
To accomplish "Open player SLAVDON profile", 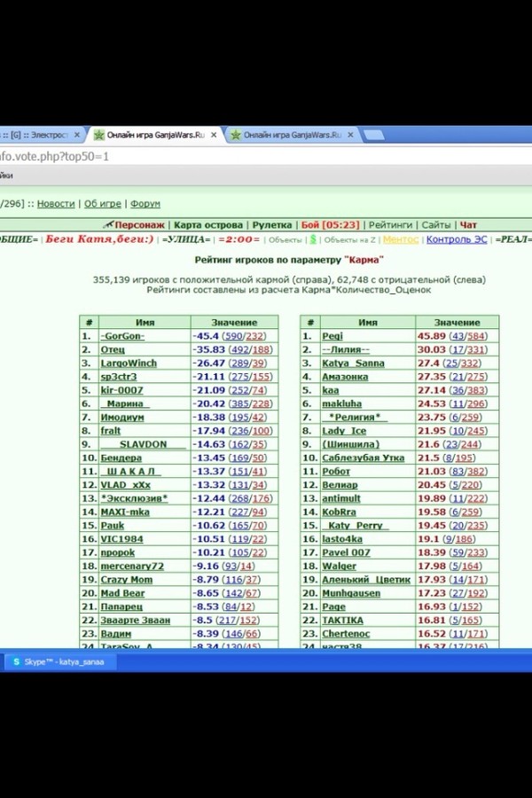I will [x=143, y=444].
